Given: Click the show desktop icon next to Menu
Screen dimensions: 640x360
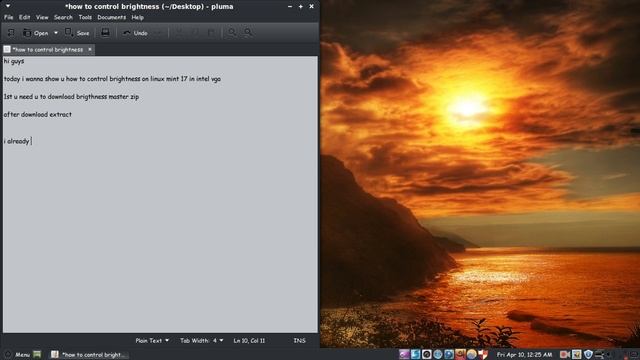Looking at the screenshot, I should (x=37, y=354).
